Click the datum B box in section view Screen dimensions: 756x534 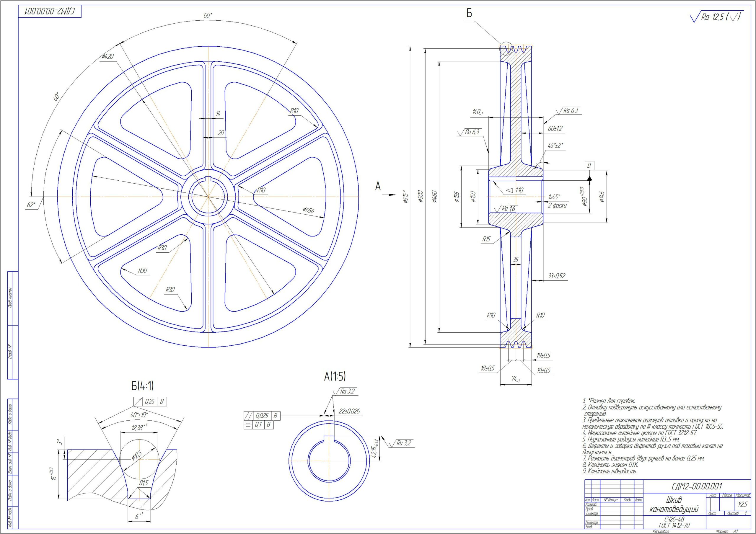click(590, 166)
